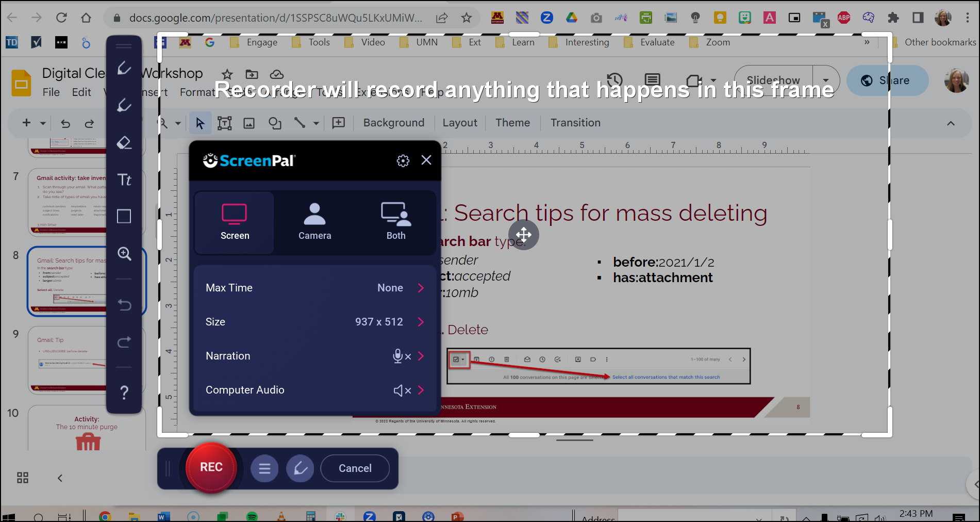980x522 pixels.
Task: Click the move to folder icon
Action: pyautogui.click(x=252, y=74)
